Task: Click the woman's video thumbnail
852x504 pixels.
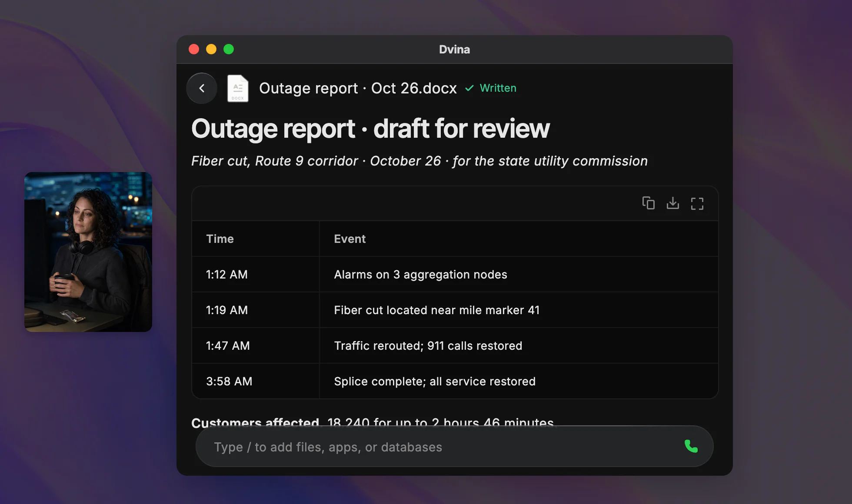Action: tap(88, 252)
